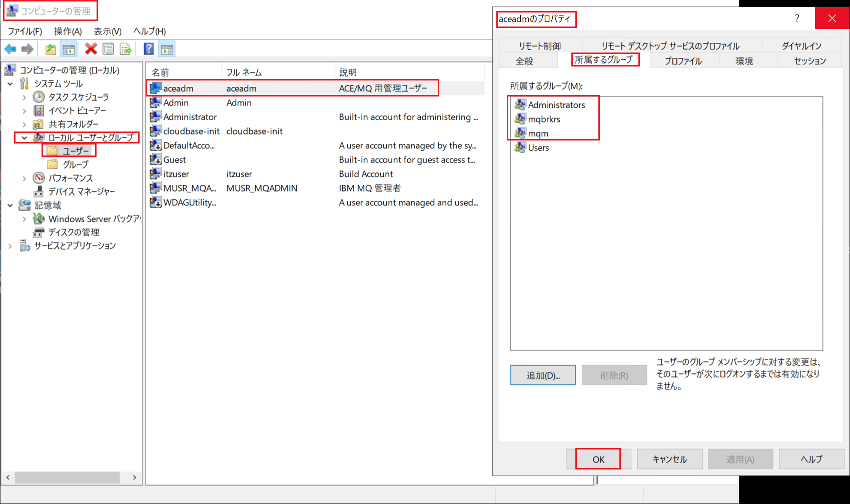Click the Task Scheduler clock icon
Image resolution: width=850 pixels, height=504 pixels.
[x=39, y=96]
